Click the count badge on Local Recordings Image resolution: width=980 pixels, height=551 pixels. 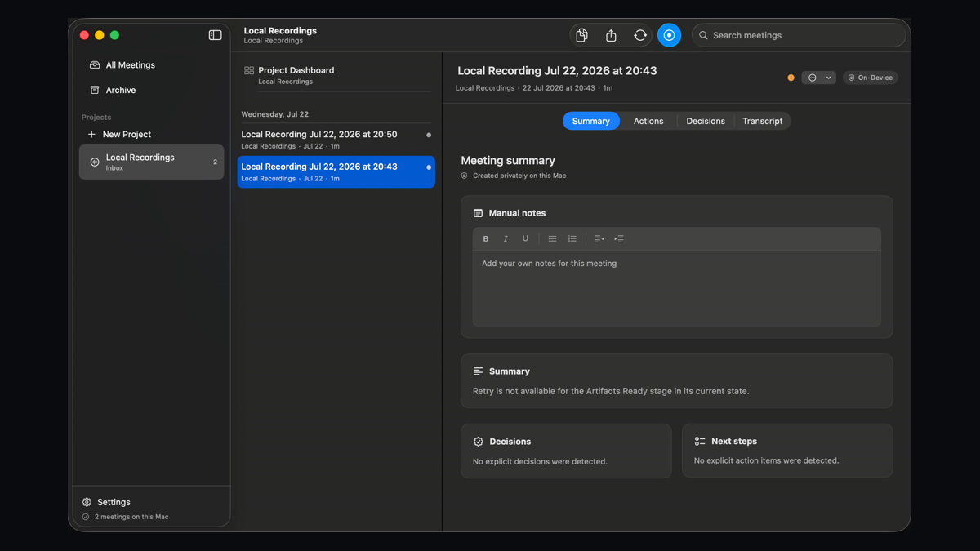coord(216,162)
